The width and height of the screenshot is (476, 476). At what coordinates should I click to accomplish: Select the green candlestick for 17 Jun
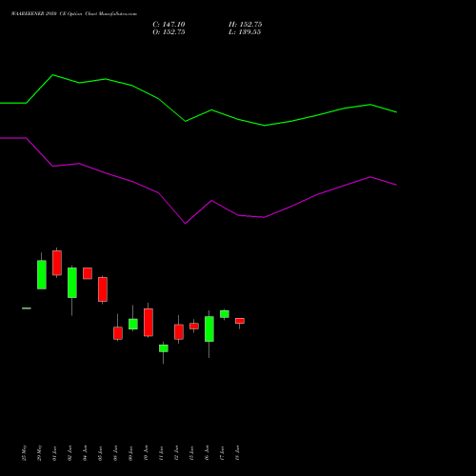(x=225, y=314)
